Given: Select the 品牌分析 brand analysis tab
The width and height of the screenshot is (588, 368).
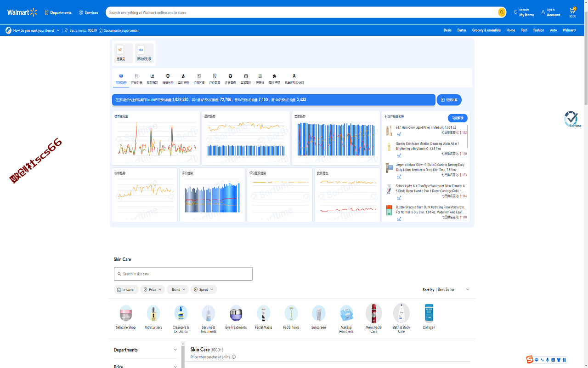Looking at the screenshot, I should [x=168, y=79].
